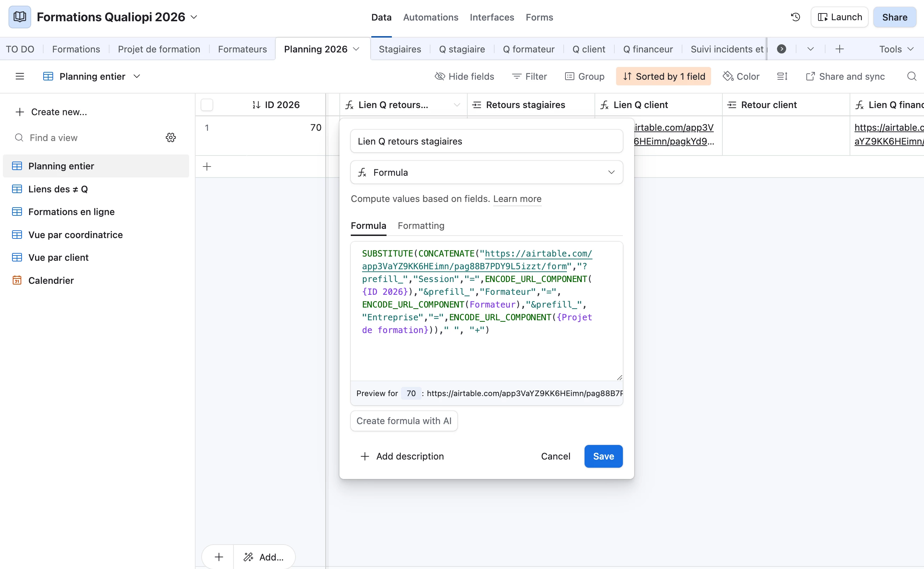Click the field name input box
Viewport: 924px width, 569px height.
pyautogui.click(x=486, y=141)
